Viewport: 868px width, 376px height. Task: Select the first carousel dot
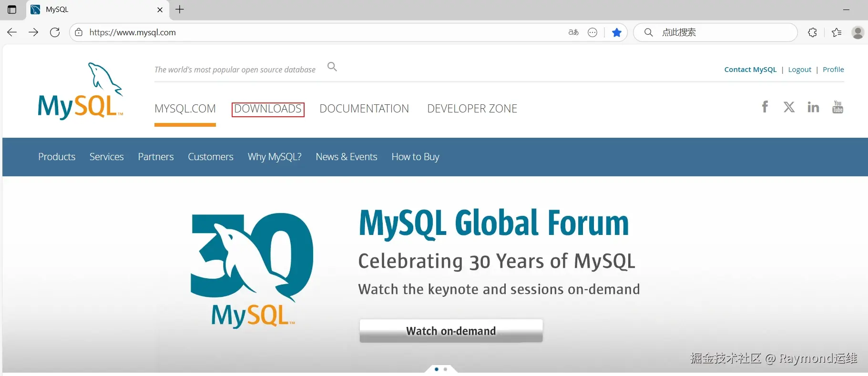[x=437, y=369]
